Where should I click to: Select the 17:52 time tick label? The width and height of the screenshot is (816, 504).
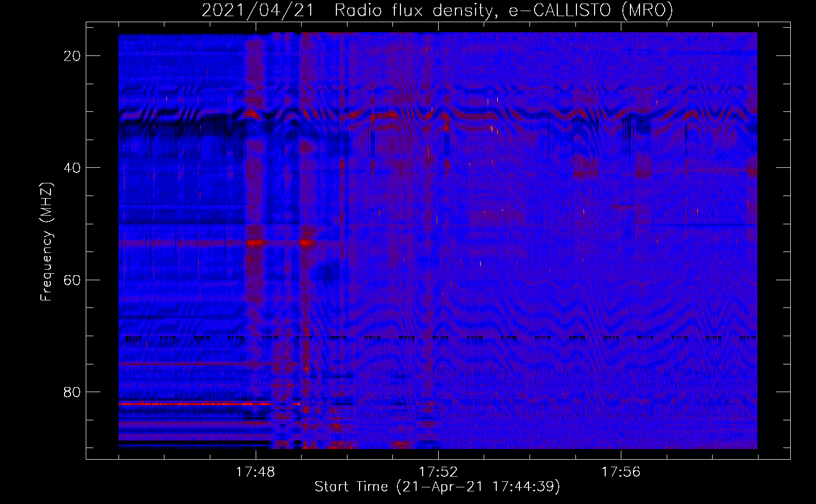click(438, 472)
